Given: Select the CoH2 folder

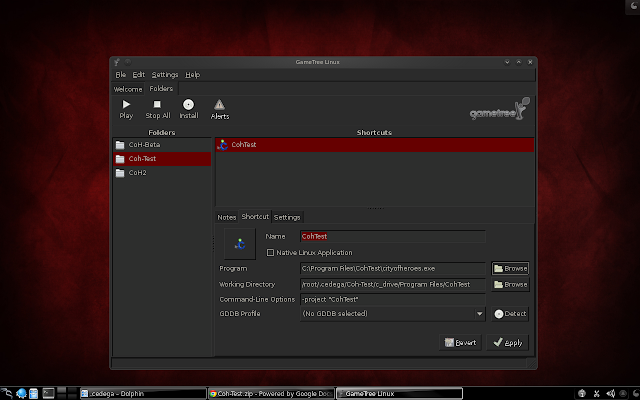Looking at the screenshot, I should 162,173.
